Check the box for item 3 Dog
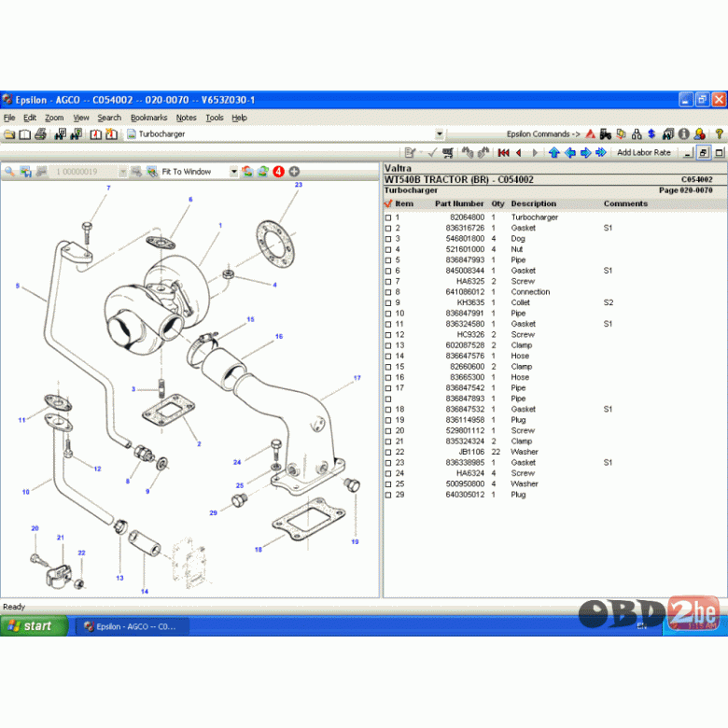Image resolution: width=728 pixels, height=728 pixels. (x=388, y=239)
